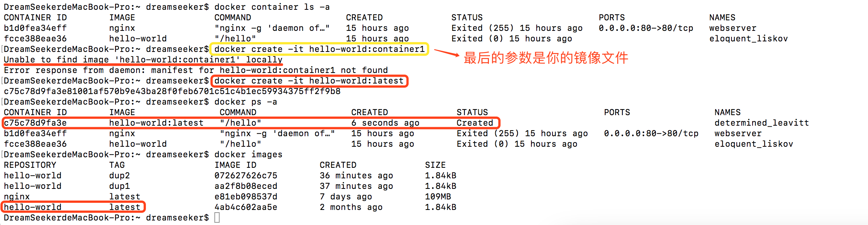868x225 pixels.
Task: Click the 'docker ps -a' command text
Action: [x=246, y=102]
